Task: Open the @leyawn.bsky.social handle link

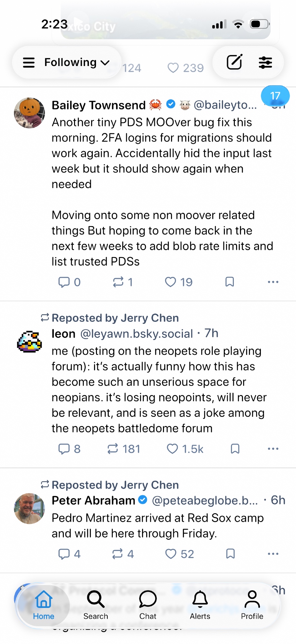Action: coord(137,334)
